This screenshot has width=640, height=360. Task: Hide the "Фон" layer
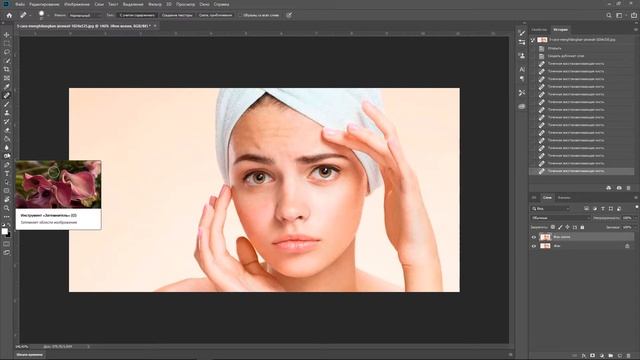click(x=533, y=246)
